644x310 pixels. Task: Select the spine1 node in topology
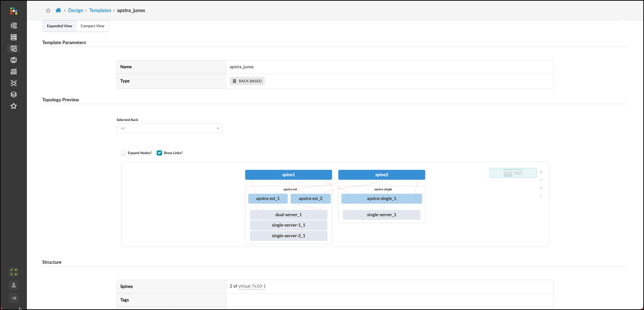point(288,175)
